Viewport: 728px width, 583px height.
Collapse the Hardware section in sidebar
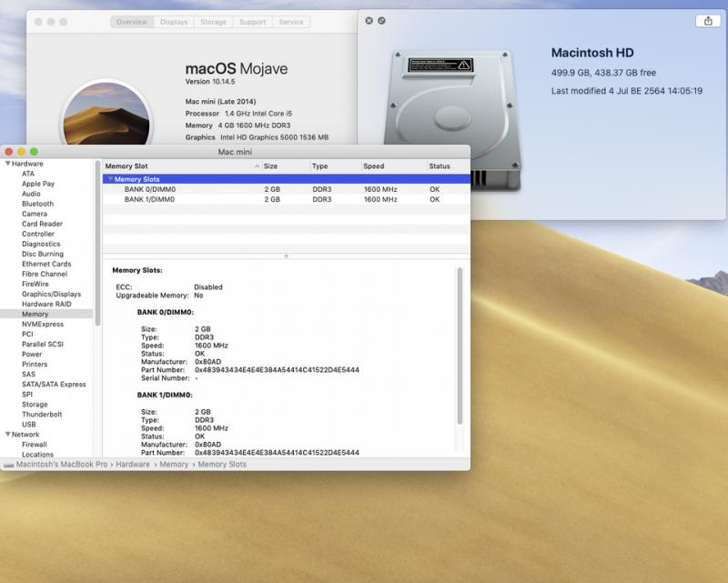coord(8,164)
